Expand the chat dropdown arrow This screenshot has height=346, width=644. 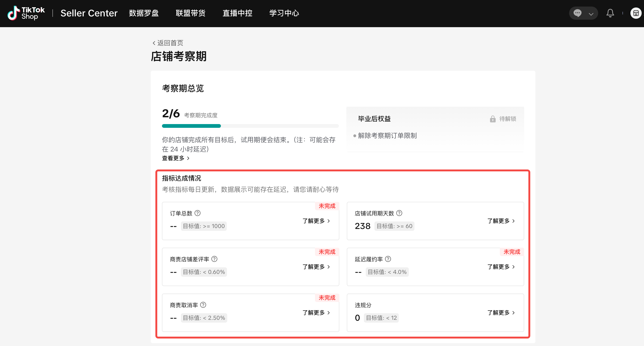591,14
